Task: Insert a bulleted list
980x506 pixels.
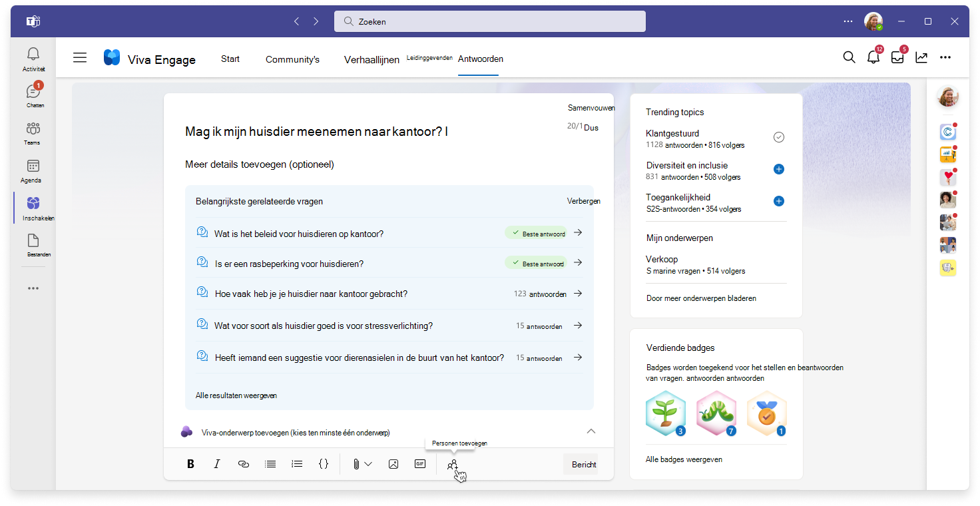Action: [x=270, y=464]
